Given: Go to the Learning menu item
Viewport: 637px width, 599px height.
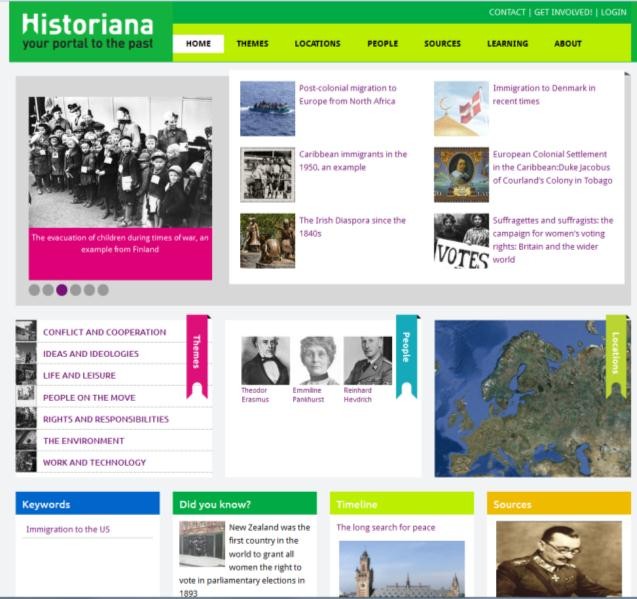Looking at the screenshot, I should [507, 44].
